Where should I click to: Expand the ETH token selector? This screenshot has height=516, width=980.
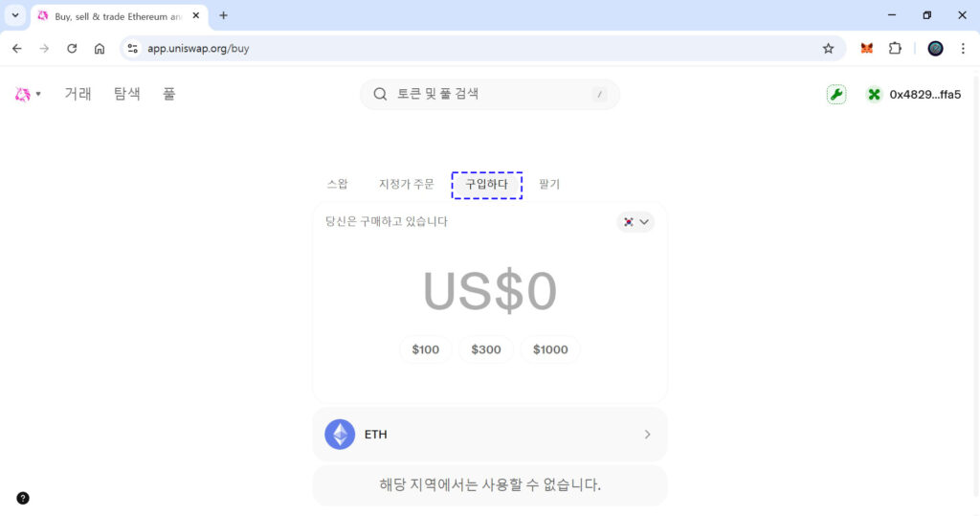pyautogui.click(x=490, y=435)
